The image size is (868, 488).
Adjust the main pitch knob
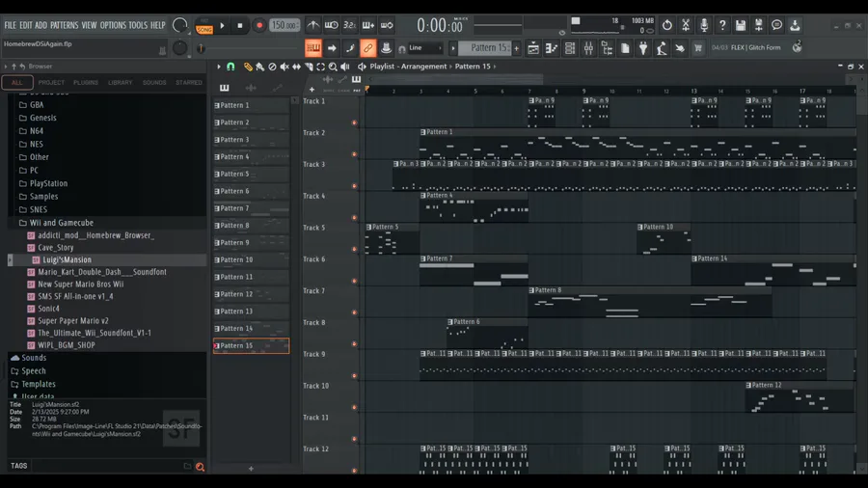pos(180,48)
